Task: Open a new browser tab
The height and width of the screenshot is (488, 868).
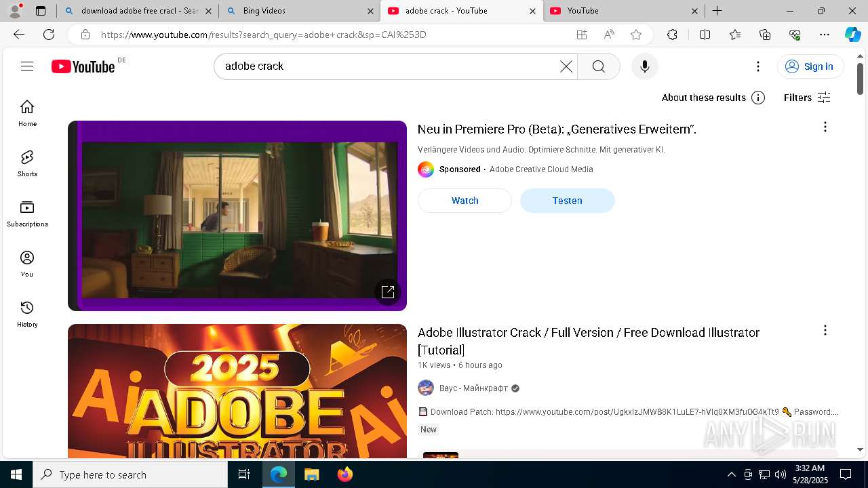Action: click(717, 11)
